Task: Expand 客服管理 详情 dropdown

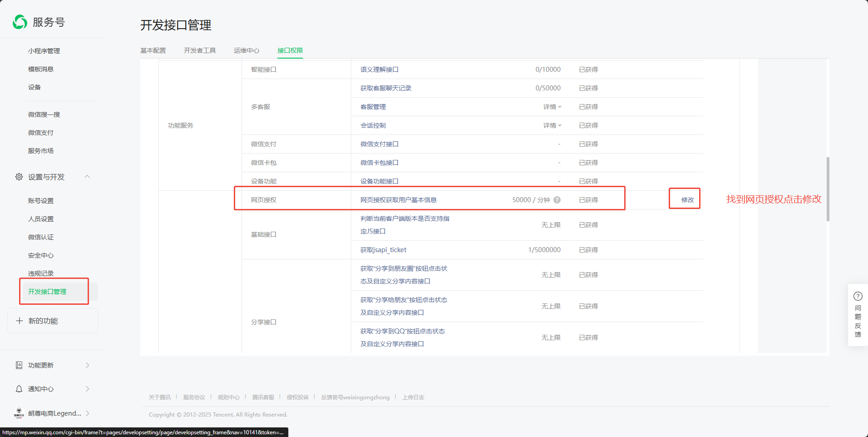Action: (552, 107)
